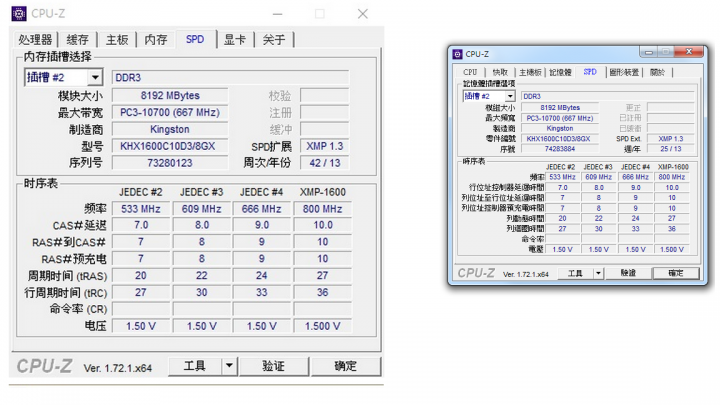Viewport: 720px width, 405px height.
Task: Switch to the 显卡 tab in the left window
Action: 235,39
